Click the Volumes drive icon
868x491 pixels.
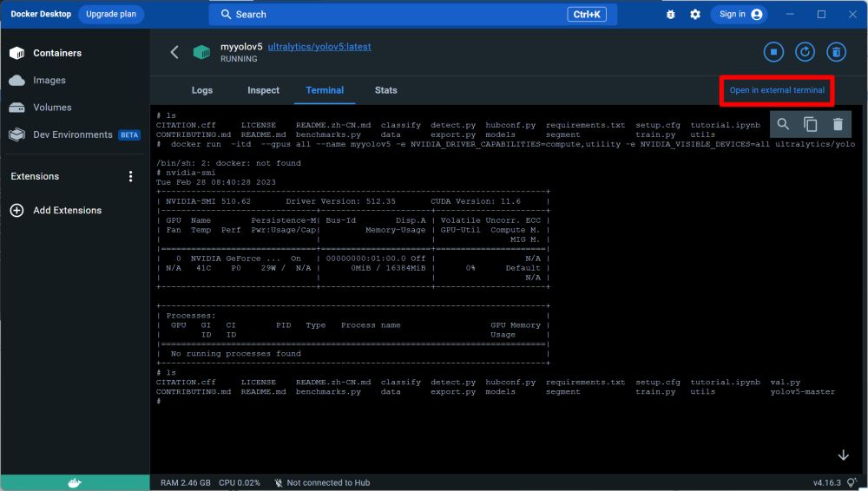(x=17, y=108)
